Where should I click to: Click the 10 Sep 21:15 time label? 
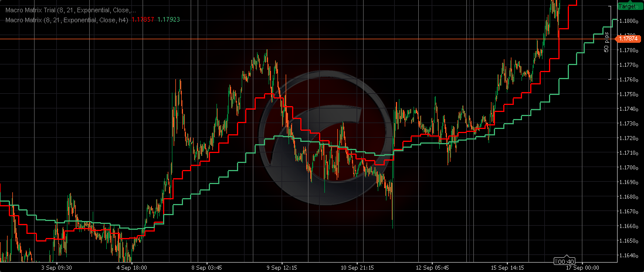pyautogui.click(x=358, y=267)
